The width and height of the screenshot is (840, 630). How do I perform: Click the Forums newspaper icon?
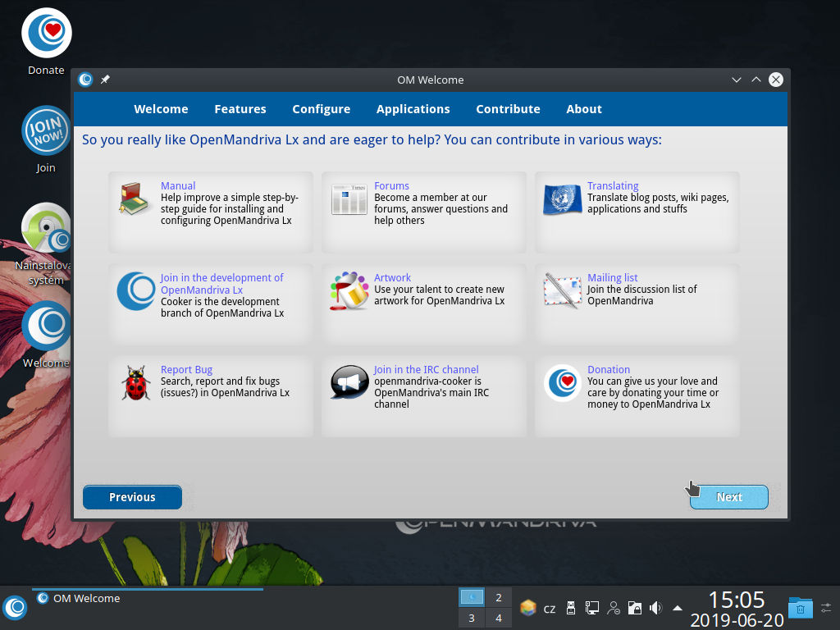pos(348,199)
